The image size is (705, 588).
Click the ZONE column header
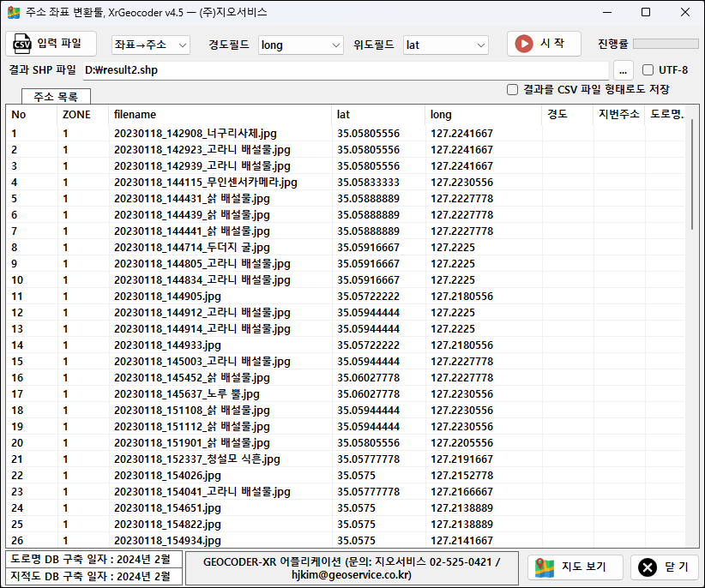(82, 115)
